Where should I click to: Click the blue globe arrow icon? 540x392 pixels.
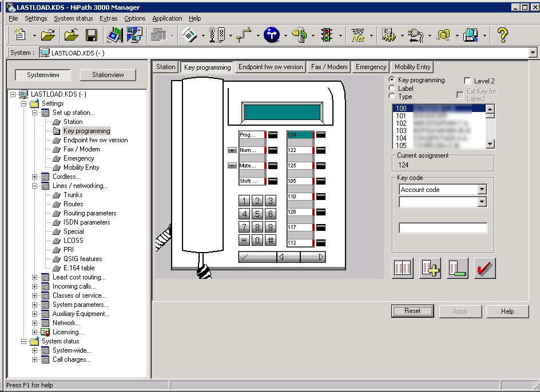272,35
